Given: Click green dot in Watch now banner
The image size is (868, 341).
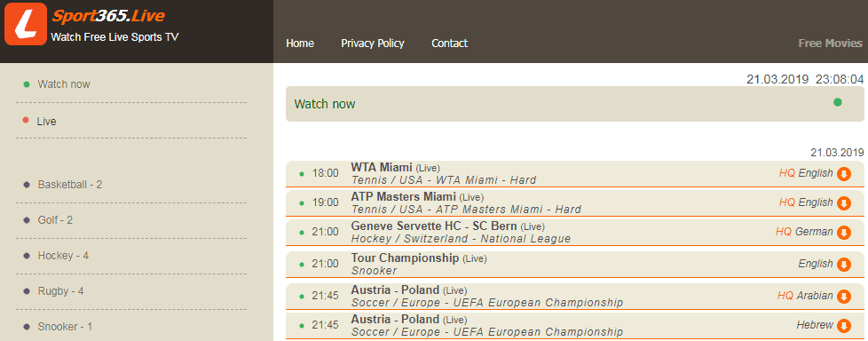Looking at the screenshot, I should point(838,102).
